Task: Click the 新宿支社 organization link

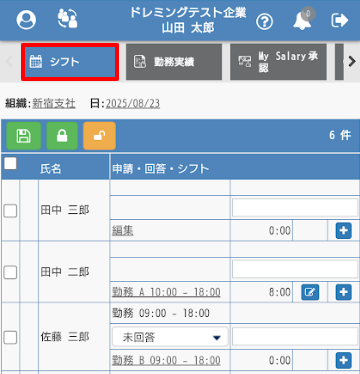Action: point(54,104)
